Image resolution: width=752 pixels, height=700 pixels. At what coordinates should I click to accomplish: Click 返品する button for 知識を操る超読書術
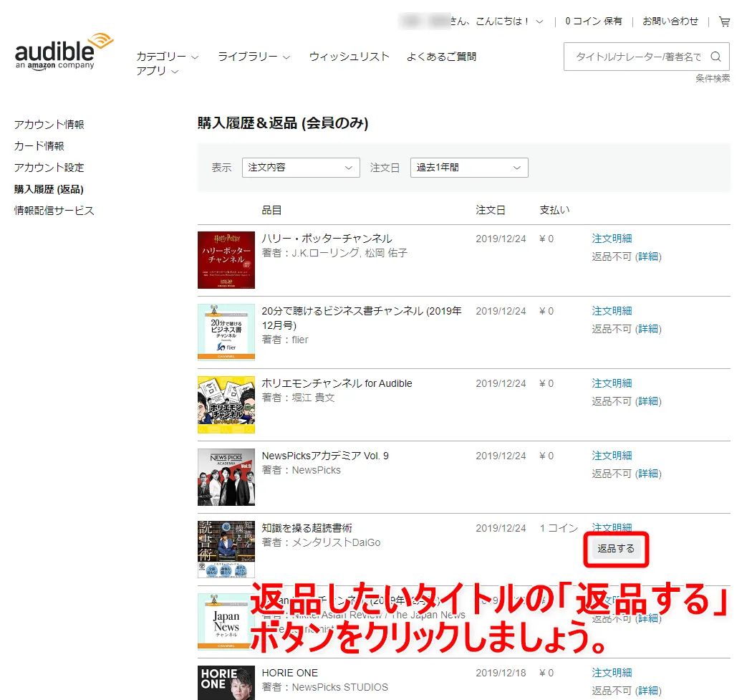tap(616, 548)
